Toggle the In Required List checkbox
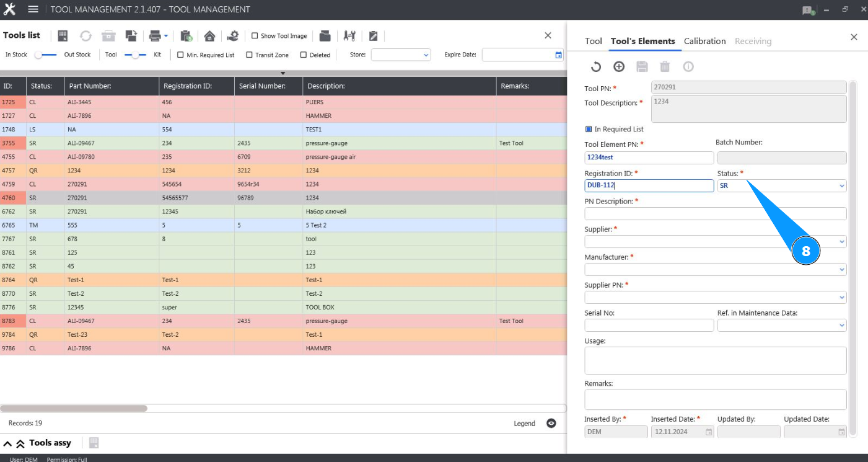This screenshot has width=868, height=462. (589, 130)
